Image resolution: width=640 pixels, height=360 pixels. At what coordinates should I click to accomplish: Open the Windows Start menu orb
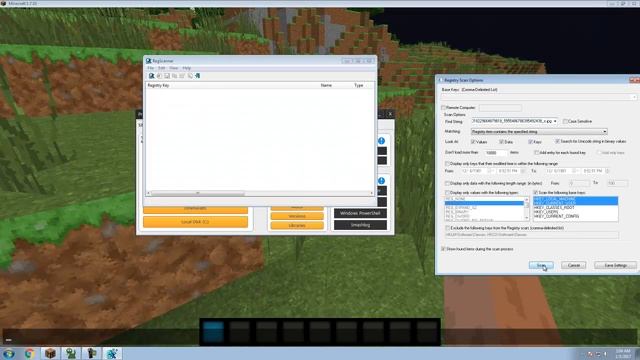[9, 353]
